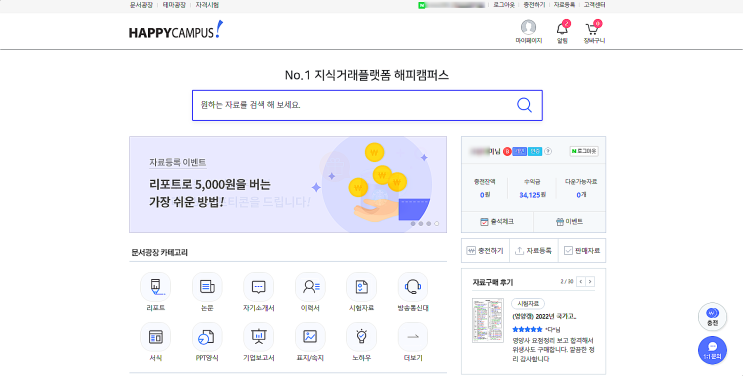The image size is (743, 376).
Task: Open the 방송통신대 headset icon
Action: (413, 287)
